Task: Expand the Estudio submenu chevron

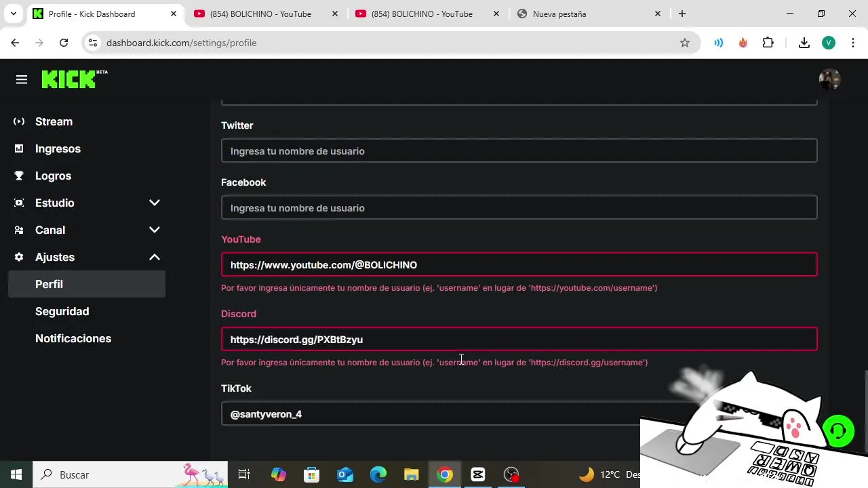Action: [155, 203]
